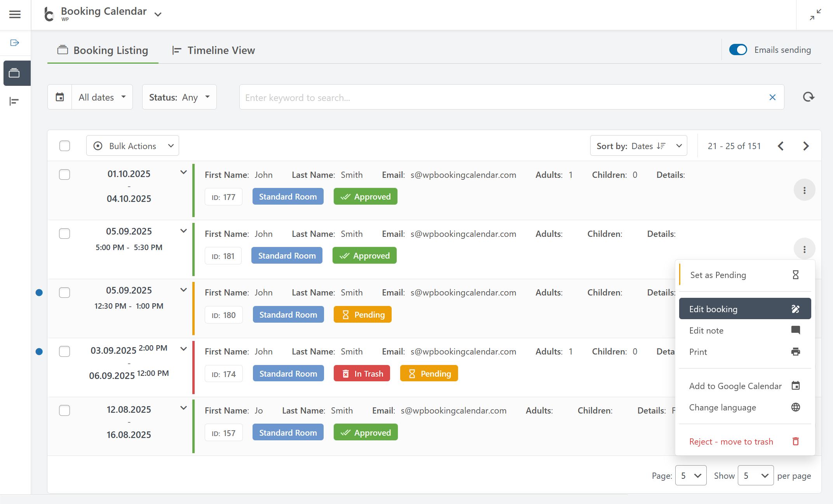Open the Bulk Actions dropdown

pos(132,146)
